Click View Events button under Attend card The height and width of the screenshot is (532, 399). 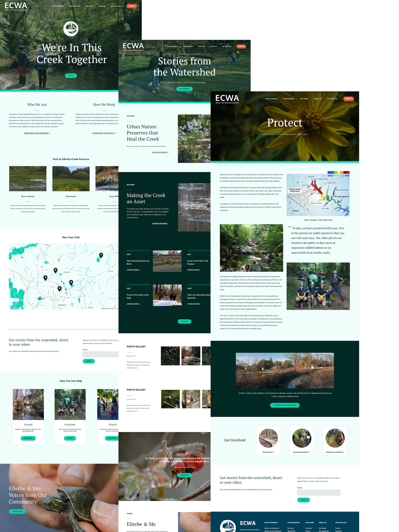click(112, 438)
